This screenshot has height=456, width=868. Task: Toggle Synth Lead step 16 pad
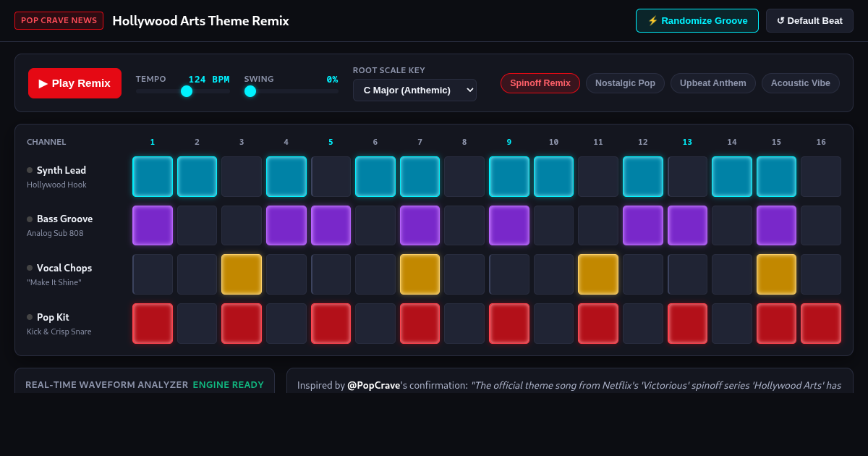coord(821,177)
